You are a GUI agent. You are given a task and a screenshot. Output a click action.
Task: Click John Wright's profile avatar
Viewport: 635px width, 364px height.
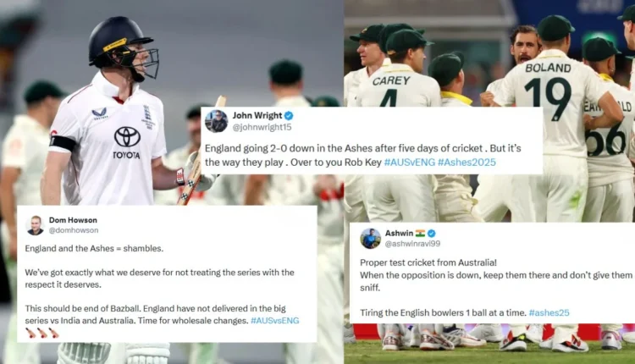pos(216,121)
